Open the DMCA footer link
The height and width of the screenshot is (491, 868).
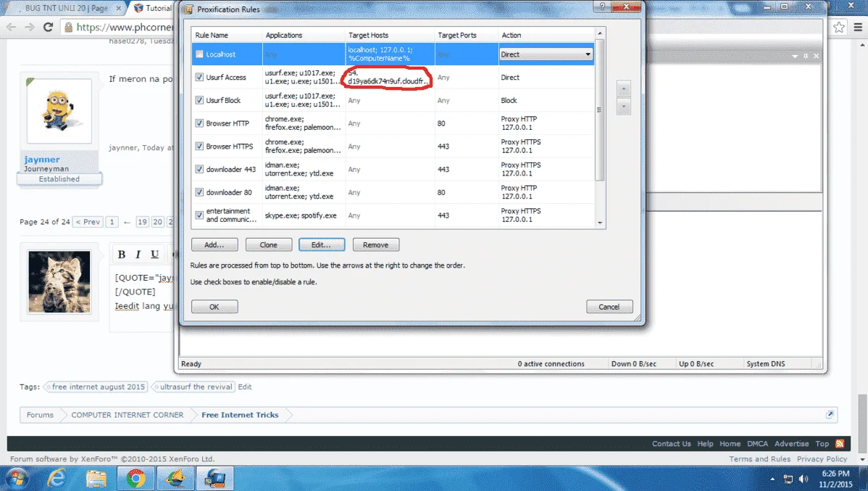tap(757, 443)
